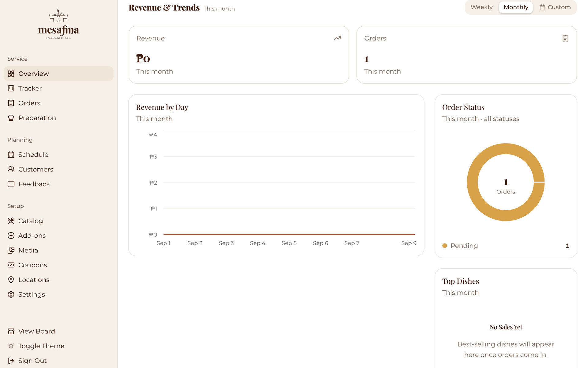Viewport: 588px width, 368px height.
Task: Click the Settings gear icon
Action: point(11,294)
